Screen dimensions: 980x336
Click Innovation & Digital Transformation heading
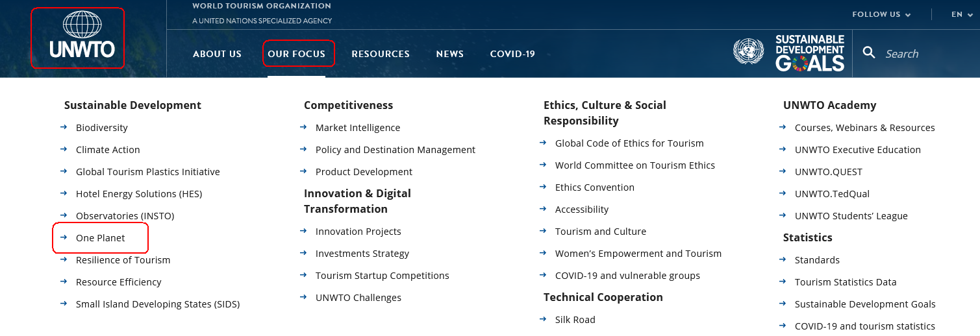[357, 201]
